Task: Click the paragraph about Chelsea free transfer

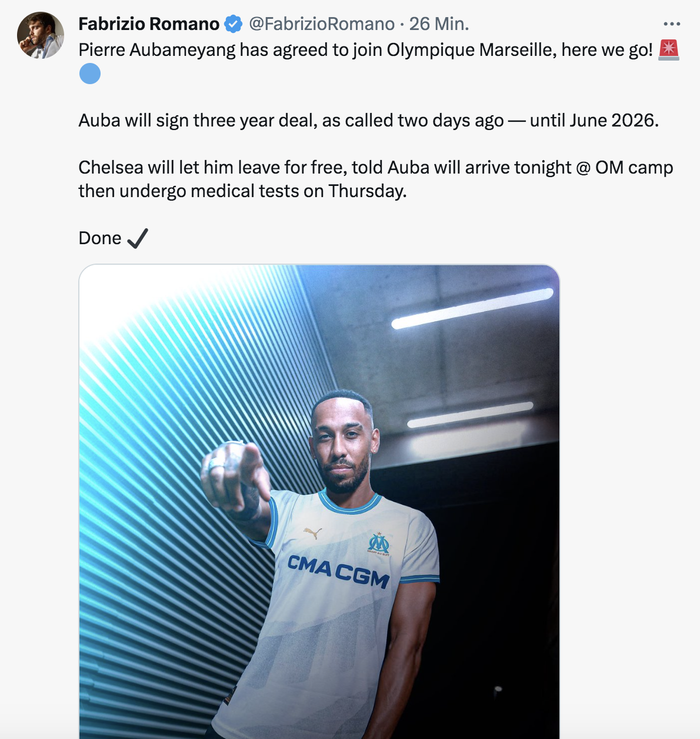Action: point(376,179)
